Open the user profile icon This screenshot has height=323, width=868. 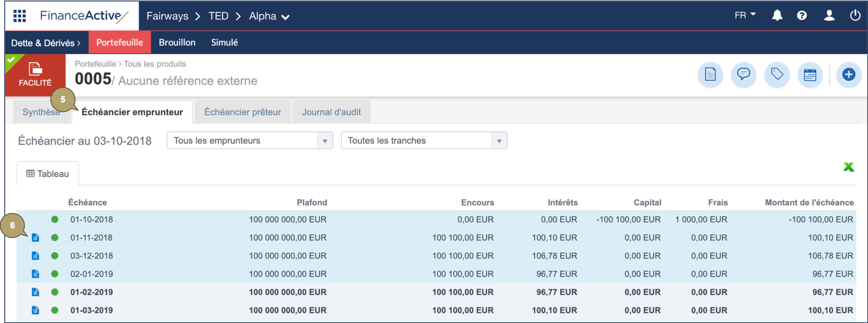pyautogui.click(x=829, y=16)
